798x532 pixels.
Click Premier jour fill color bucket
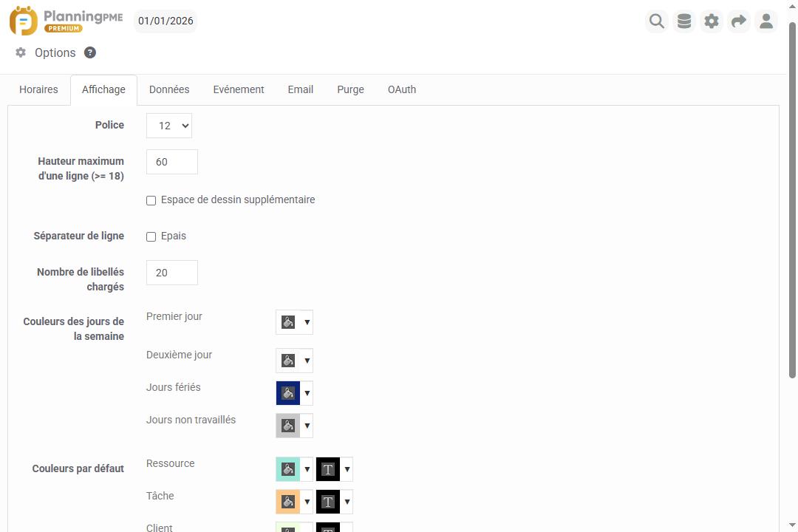coord(288,322)
